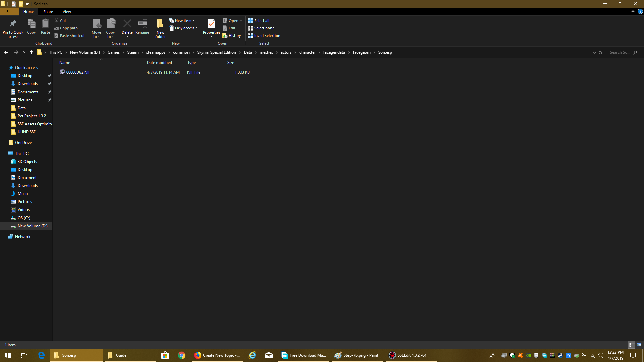The width and height of the screenshot is (644, 362).
Task: Switch to the View tab
Action: (67, 12)
